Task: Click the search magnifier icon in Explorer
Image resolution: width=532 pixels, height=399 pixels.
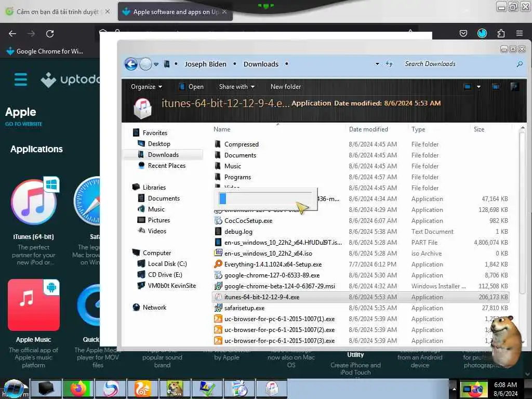Action: (x=520, y=64)
